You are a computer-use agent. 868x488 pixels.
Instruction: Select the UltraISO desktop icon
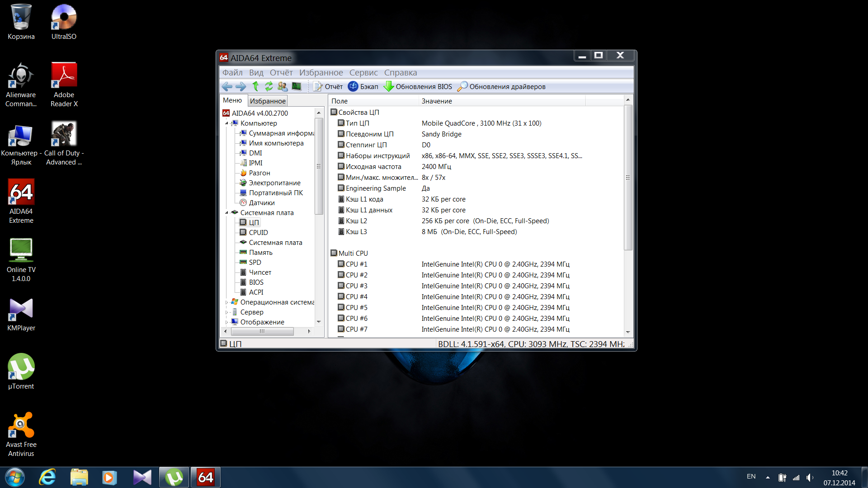pyautogui.click(x=64, y=22)
